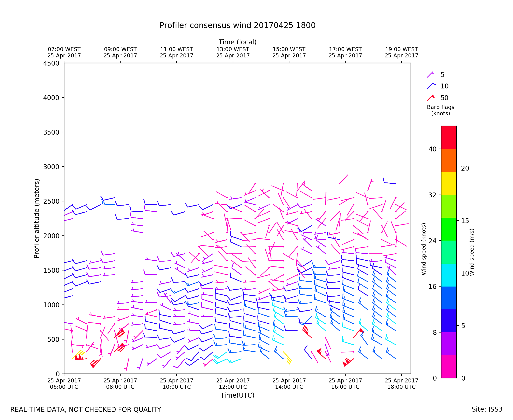Click the 4500 altitude tick label

click(x=51, y=63)
